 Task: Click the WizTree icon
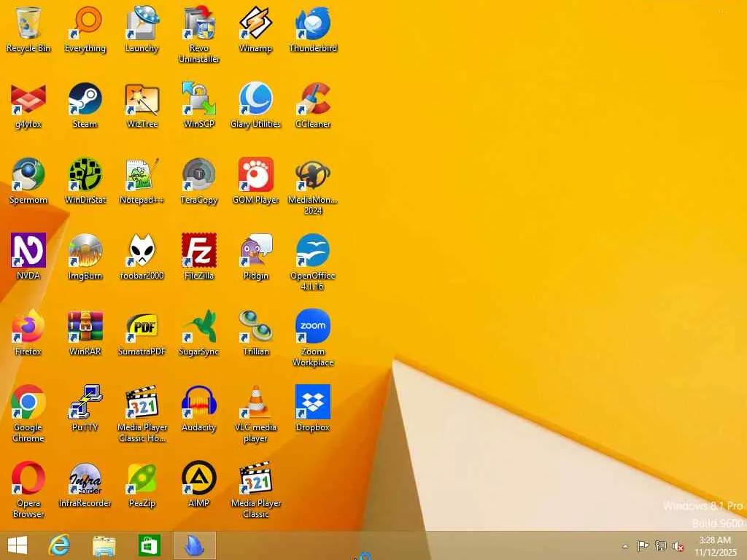pos(142,105)
